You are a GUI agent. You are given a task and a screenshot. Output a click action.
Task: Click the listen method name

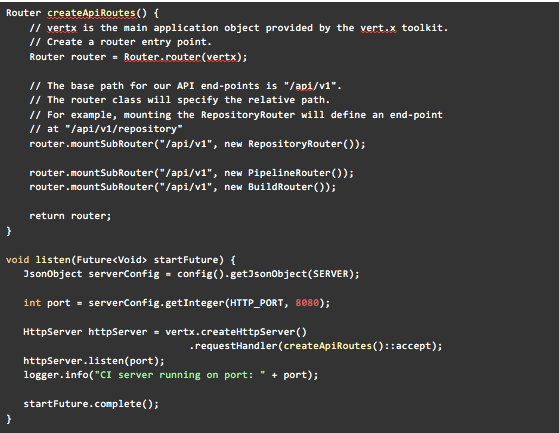[x=53, y=260]
